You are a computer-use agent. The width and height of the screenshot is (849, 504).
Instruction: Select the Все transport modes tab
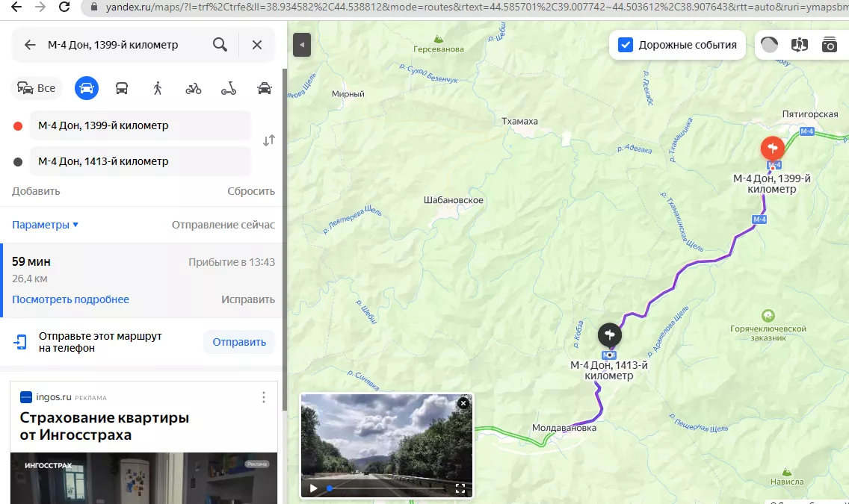(37, 88)
